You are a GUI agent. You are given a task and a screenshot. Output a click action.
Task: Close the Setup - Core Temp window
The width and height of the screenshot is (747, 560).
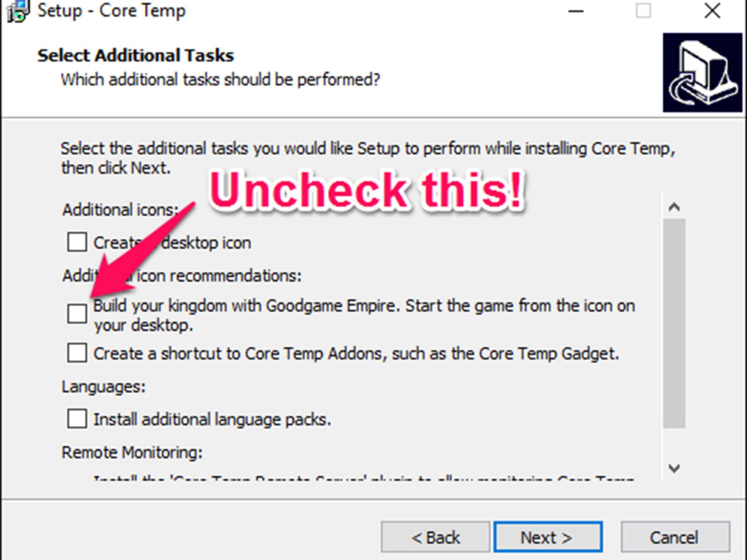coord(712,11)
